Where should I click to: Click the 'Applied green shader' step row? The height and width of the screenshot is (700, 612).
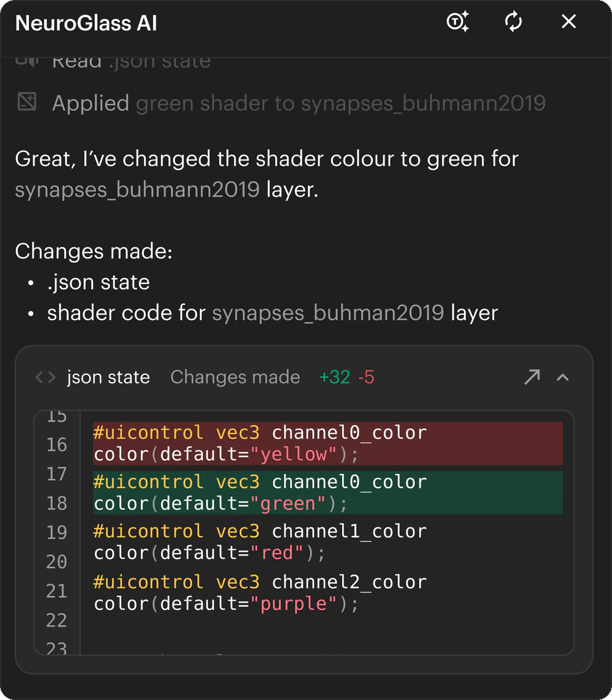click(282, 103)
